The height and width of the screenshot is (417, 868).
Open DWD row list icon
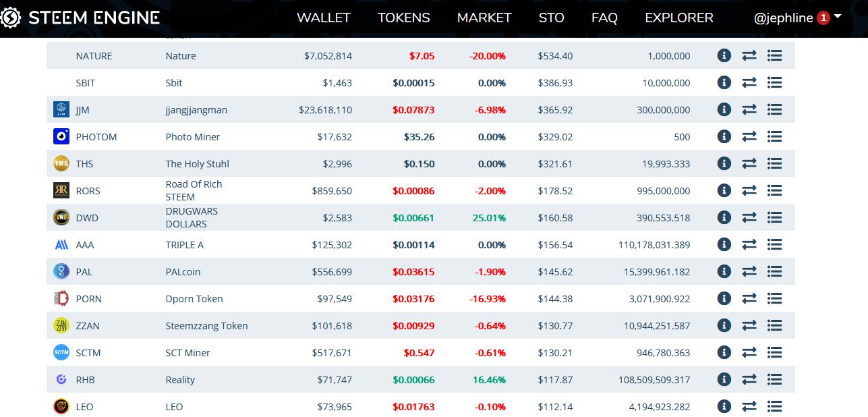coord(774,217)
